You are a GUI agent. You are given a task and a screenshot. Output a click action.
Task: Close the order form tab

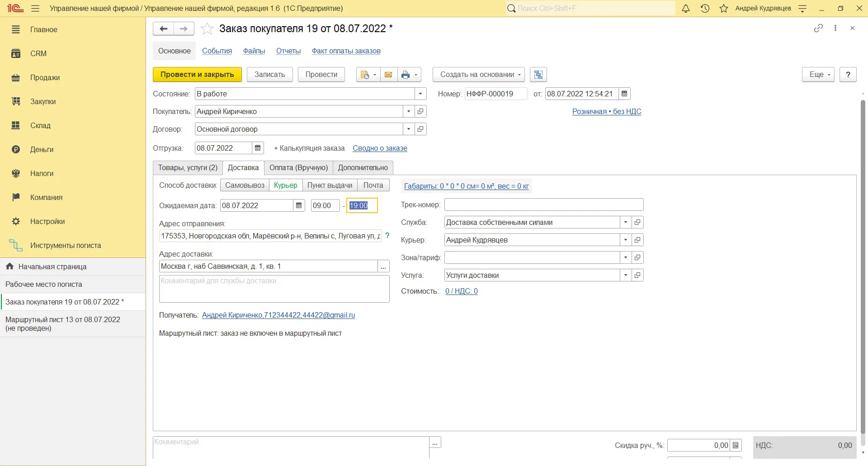(852, 28)
